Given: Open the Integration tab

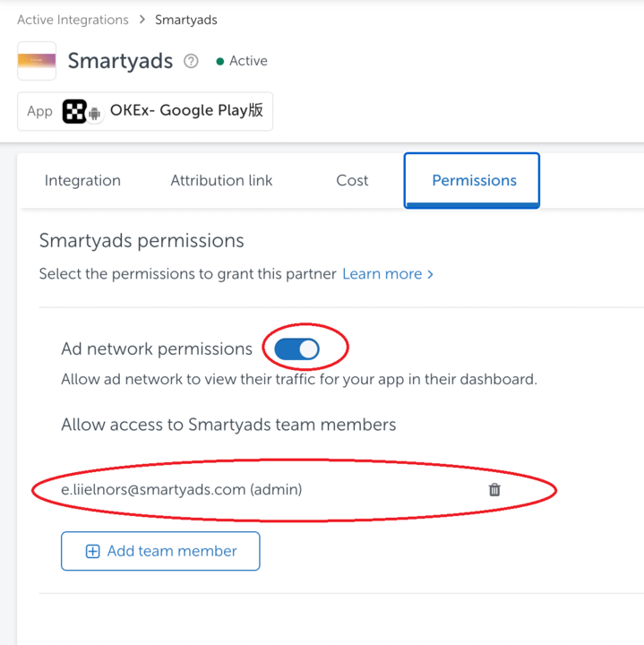Looking at the screenshot, I should [x=82, y=180].
